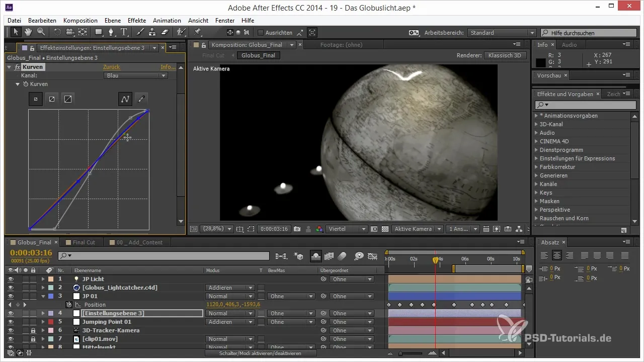
Task: Select the Hand tool in toolbar
Action: point(29,32)
